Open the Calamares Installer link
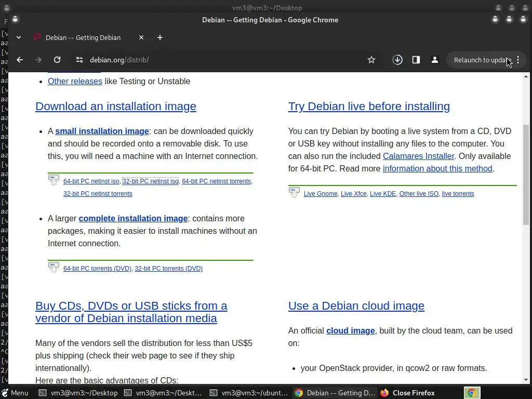This screenshot has height=399, width=532. (x=418, y=156)
